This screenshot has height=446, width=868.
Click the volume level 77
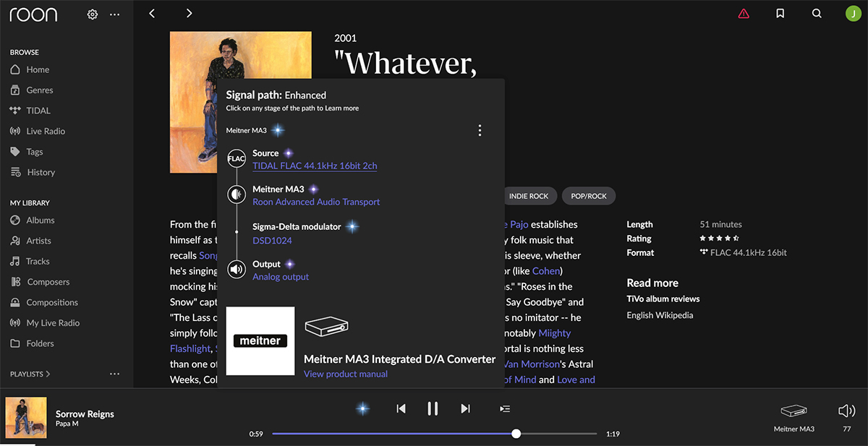coord(847,429)
